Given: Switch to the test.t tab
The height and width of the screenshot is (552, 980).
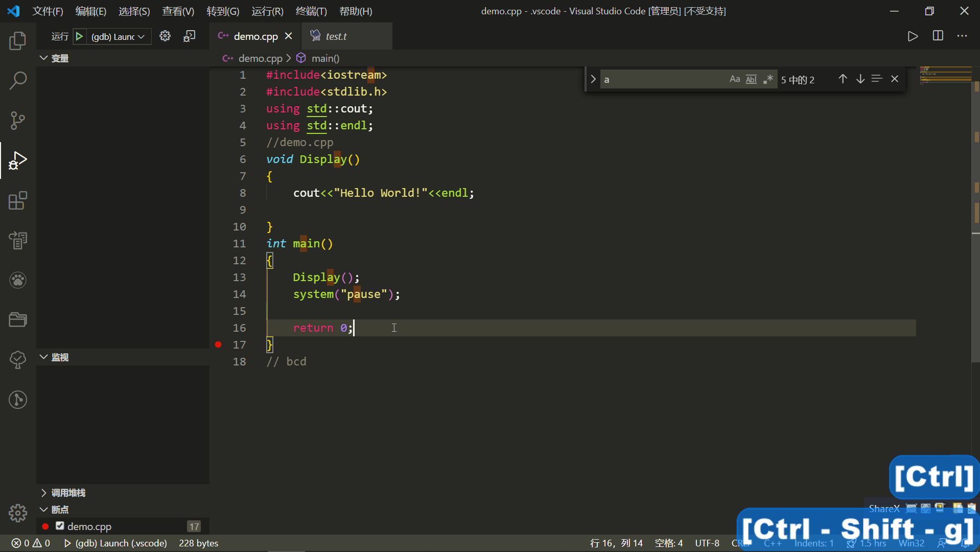Looking at the screenshot, I should pos(347,36).
